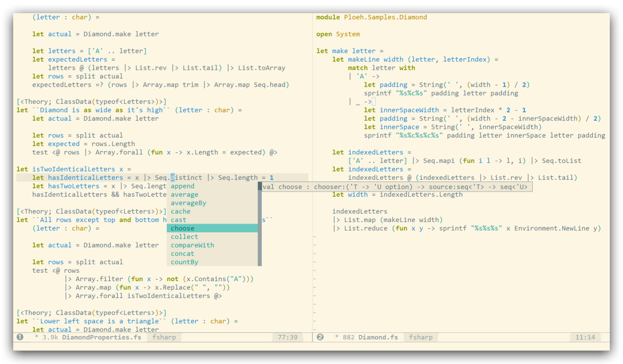Click fsharp mode label in right modeline
The width and height of the screenshot is (623, 364).
tap(421, 337)
